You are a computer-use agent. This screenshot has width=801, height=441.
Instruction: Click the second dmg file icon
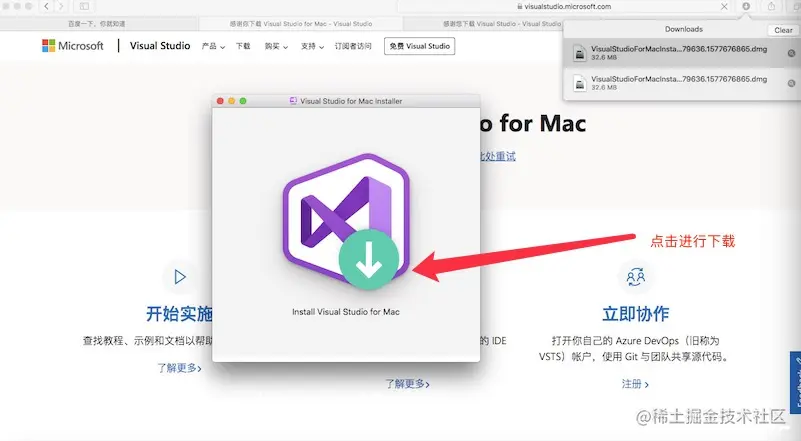point(579,83)
